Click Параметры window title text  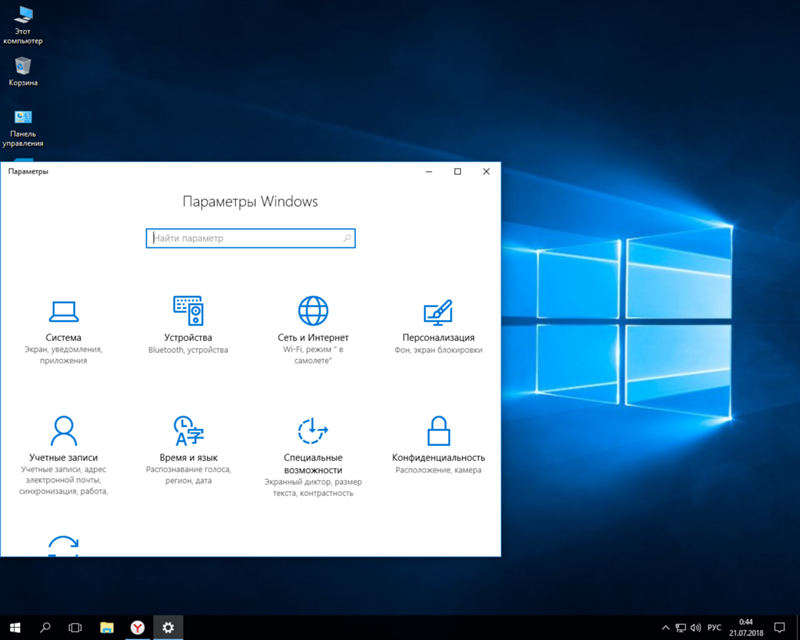pyautogui.click(x=28, y=171)
